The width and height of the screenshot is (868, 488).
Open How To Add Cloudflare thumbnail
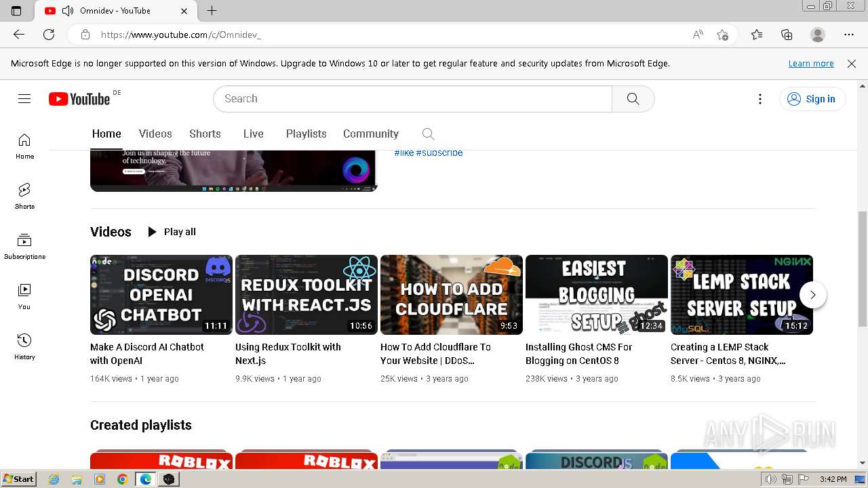pyautogui.click(x=452, y=295)
